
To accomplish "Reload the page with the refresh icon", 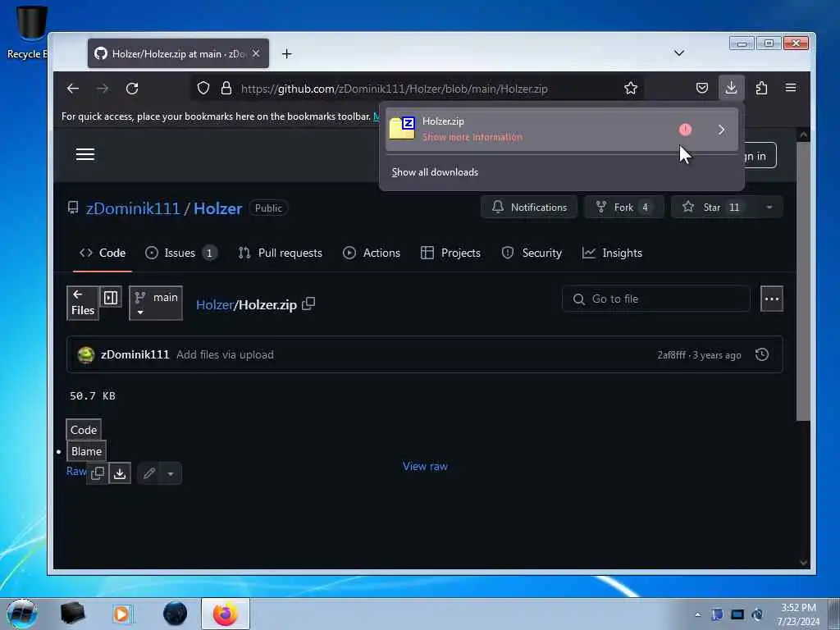I will pyautogui.click(x=132, y=89).
